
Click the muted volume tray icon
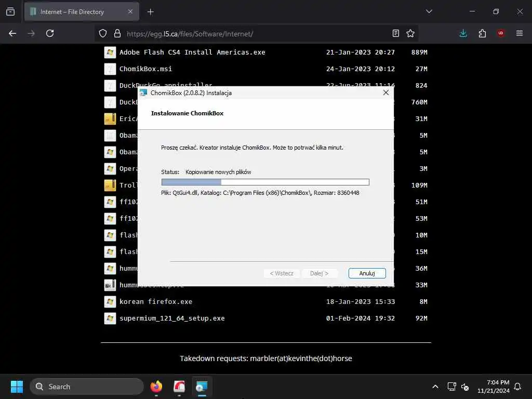click(x=465, y=387)
